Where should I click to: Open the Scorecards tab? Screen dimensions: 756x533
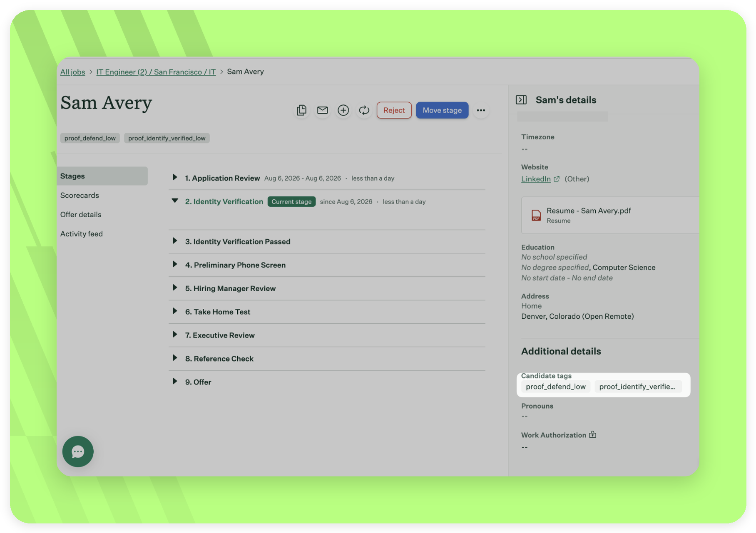click(80, 195)
